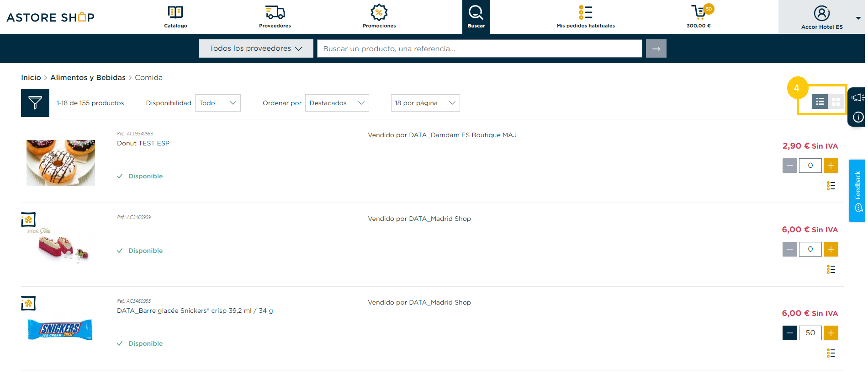Switch to grid view
The image size is (868, 375).
coord(836,102)
